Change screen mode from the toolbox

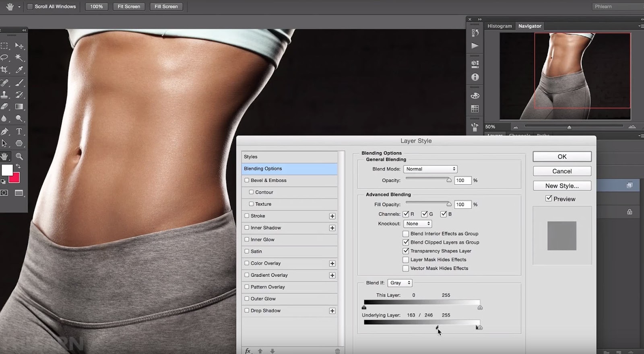pyautogui.click(x=19, y=193)
